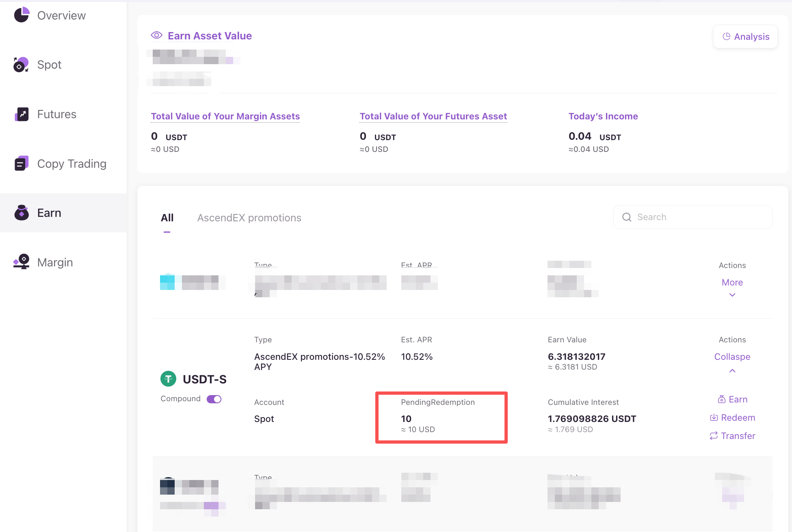The height and width of the screenshot is (532, 792).
Task: Click the Overview pie chart icon
Action: click(22, 15)
